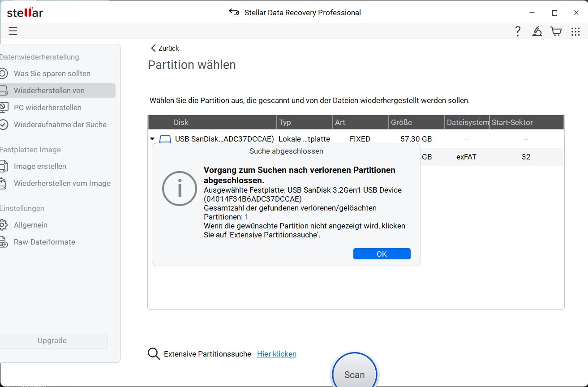
Task: Click the gear icon next to Allgemein
Action: [x=4, y=225]
